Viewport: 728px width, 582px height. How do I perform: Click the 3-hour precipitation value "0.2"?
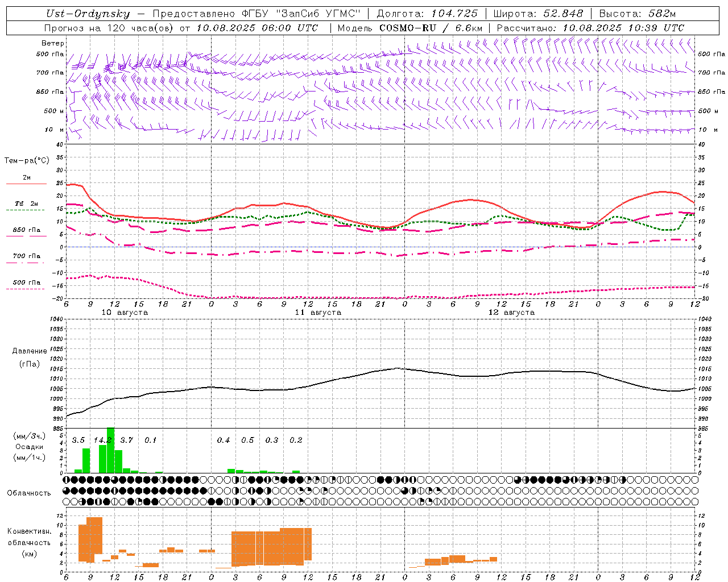[296, 440]
